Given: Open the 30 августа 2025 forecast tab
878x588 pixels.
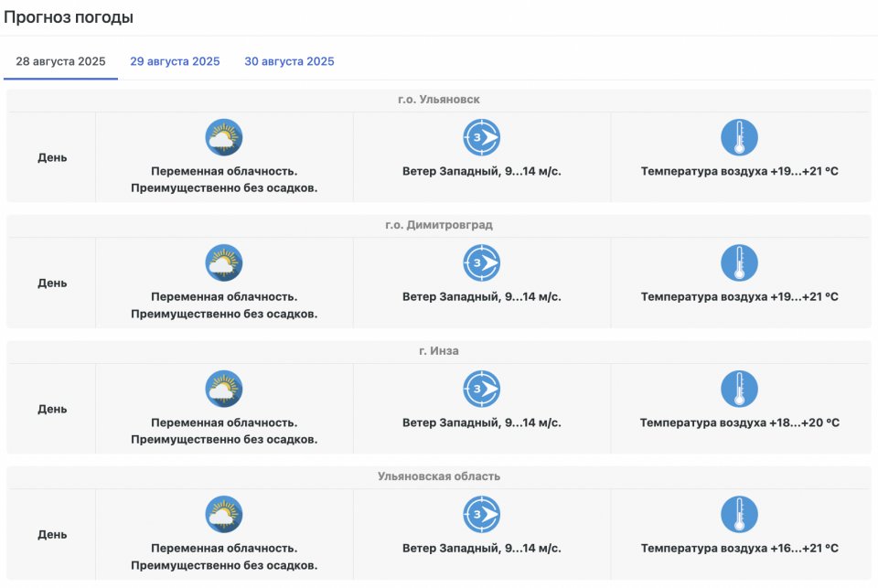Looking at the screenshot, I should [x=289, y=62].
